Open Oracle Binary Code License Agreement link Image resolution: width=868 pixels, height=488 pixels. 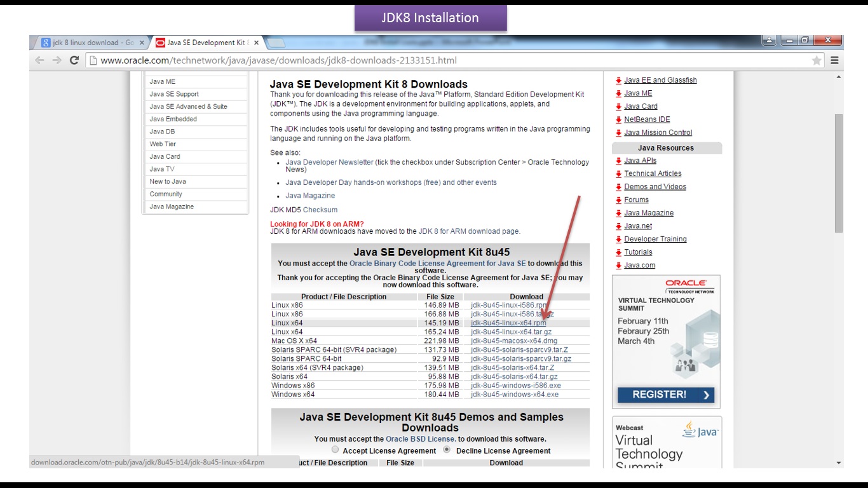click(x=437, y=263)
